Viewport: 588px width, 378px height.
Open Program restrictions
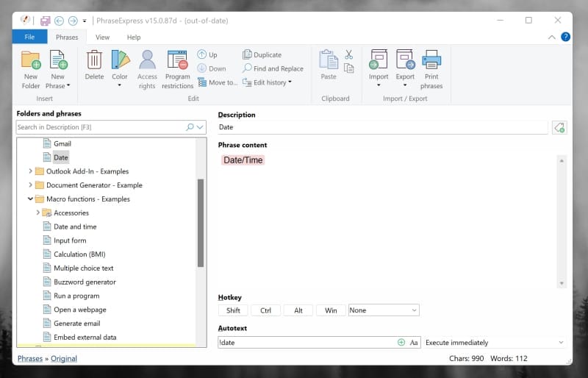177,60
